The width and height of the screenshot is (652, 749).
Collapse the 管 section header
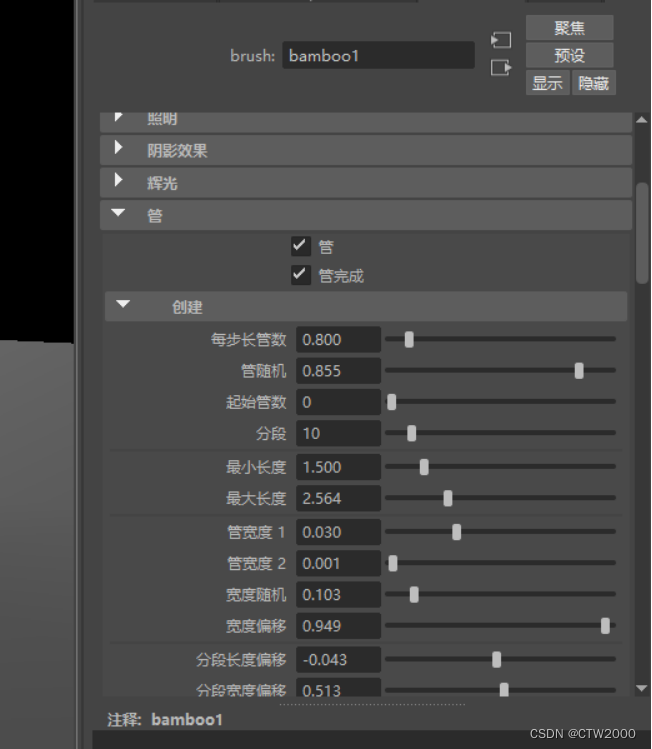[x=366, y=215]
